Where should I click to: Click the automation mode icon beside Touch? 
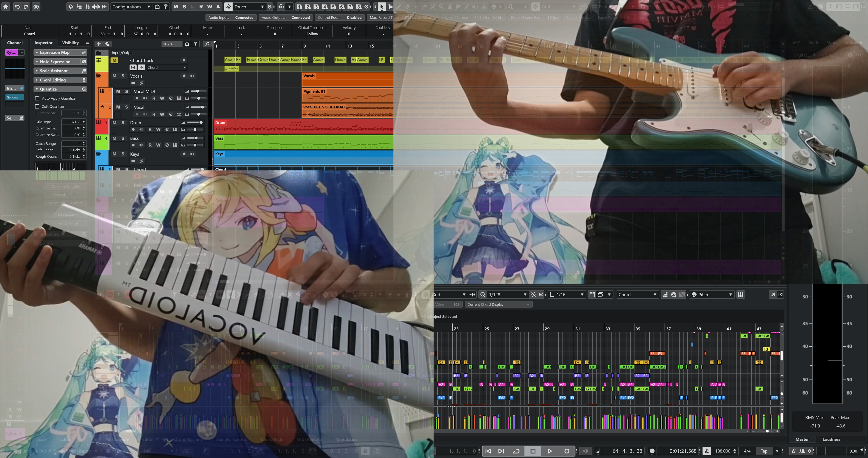click(x=228, y=7)
